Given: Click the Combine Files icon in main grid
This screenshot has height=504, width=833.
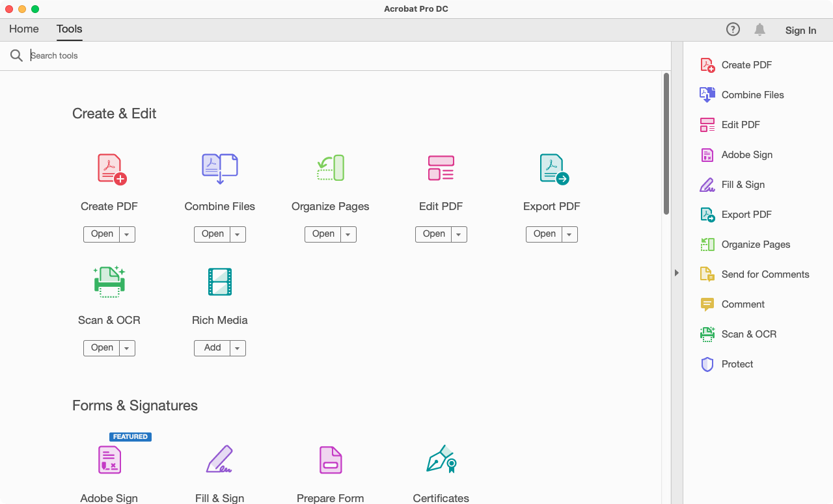Looking at the screenshot, I should [220, 169].
